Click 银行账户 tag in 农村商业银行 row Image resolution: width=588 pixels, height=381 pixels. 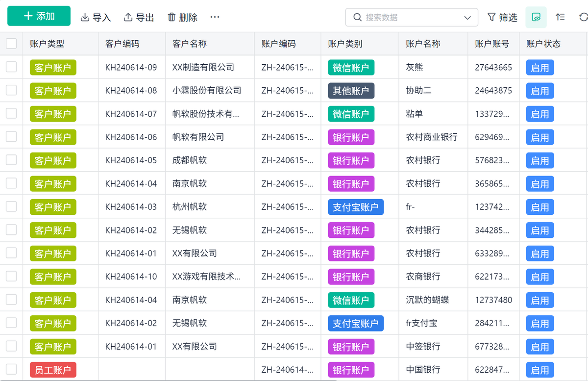pos(351,137)
